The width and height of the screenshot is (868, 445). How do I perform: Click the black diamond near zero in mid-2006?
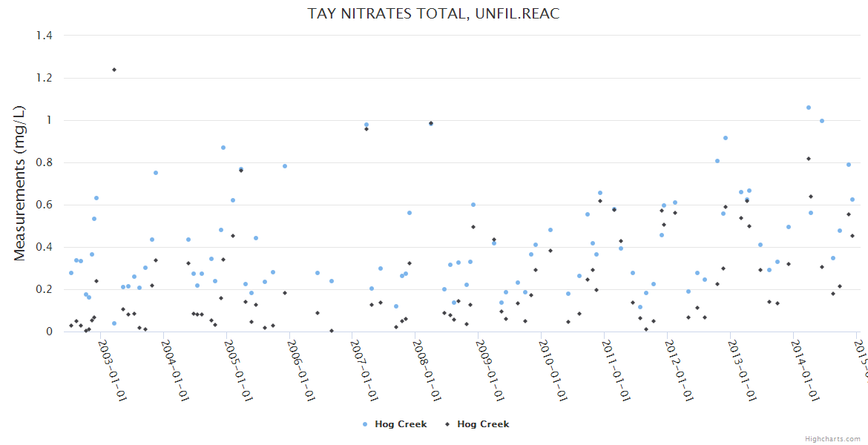point(332,331)
